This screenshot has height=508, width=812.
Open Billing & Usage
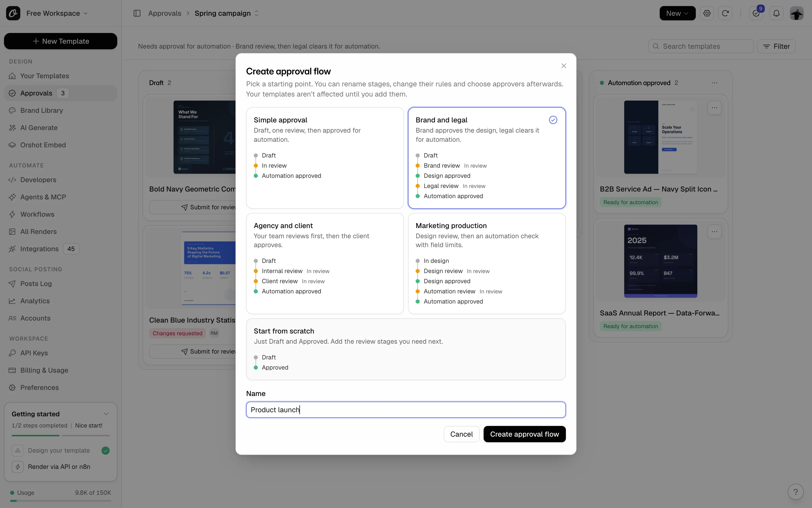pos(60,370)
